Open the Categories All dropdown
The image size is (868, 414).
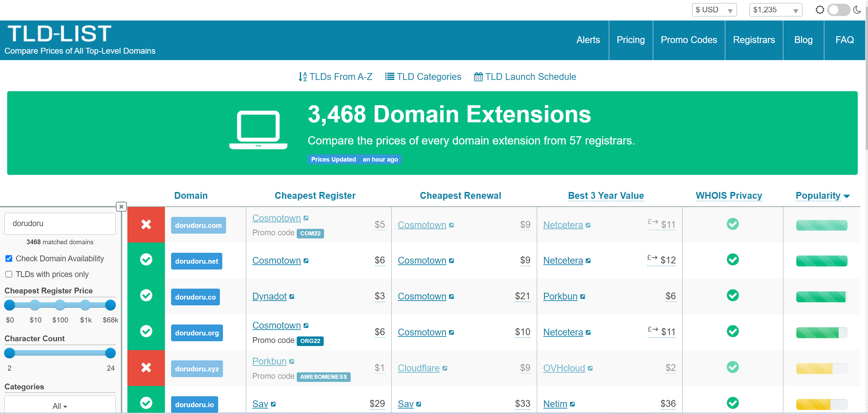(60, 405)
